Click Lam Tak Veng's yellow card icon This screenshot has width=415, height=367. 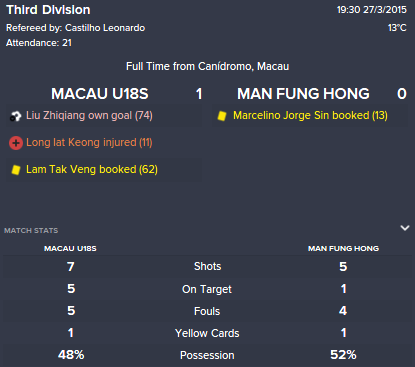click(16, 170)
